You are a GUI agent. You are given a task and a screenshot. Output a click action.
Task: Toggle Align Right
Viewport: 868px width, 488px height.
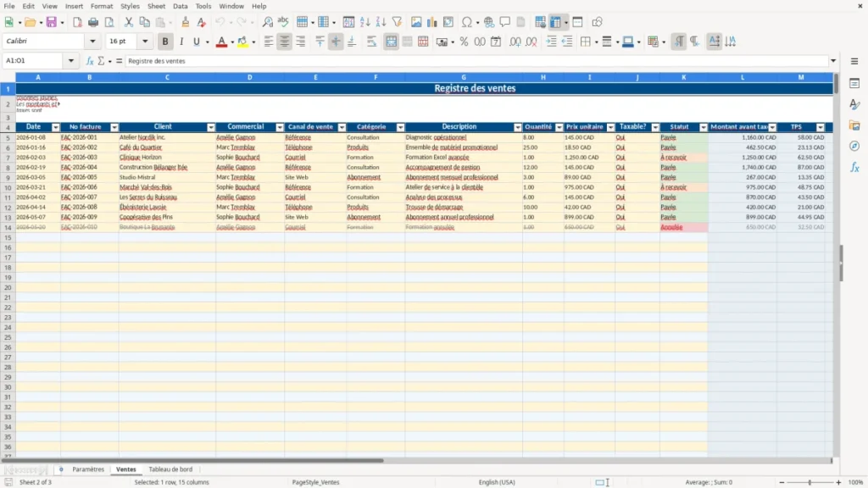(x=301, y=42)
